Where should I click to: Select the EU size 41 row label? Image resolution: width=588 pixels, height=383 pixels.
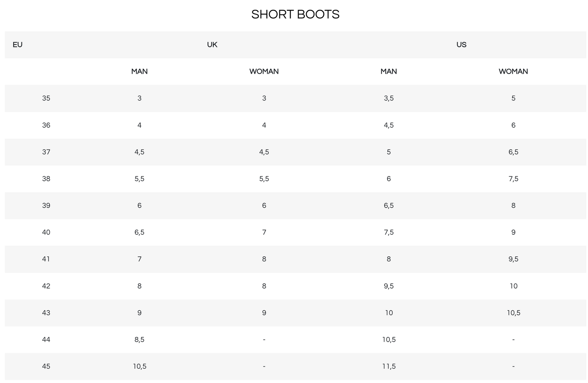click(x=46, y=259)
